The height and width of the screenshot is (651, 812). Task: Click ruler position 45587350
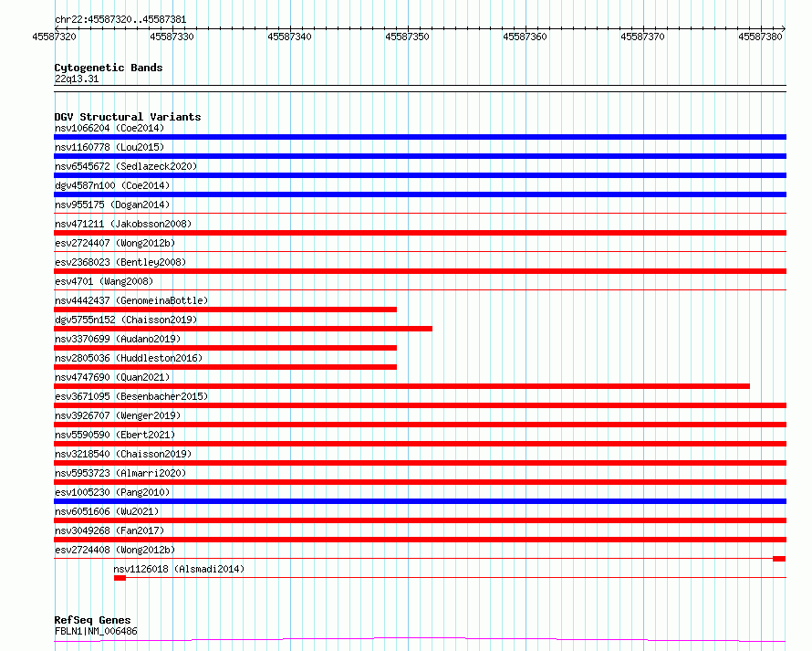[x=407, y=37]
